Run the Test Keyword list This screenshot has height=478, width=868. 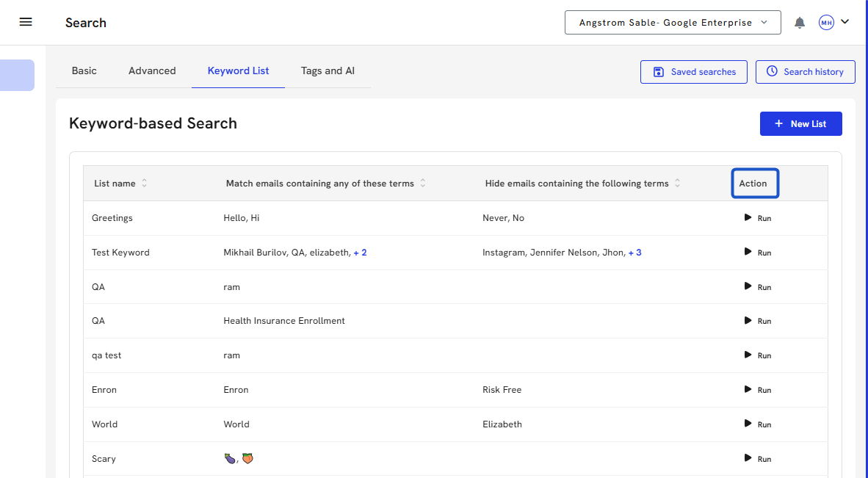click(x=757, y=253)
